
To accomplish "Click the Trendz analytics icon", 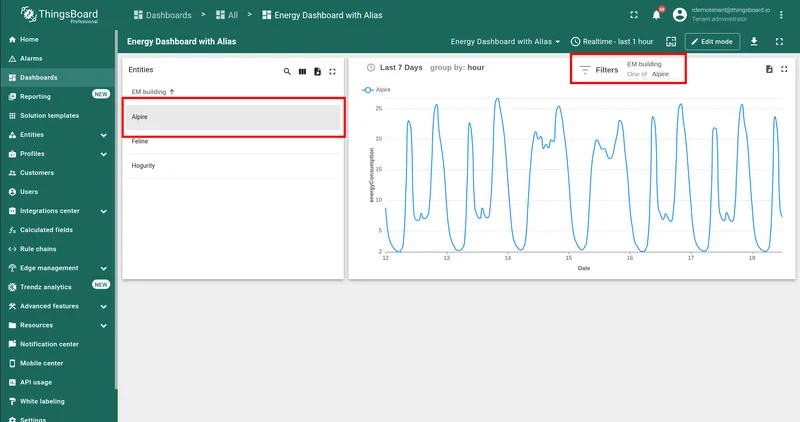I will point(12,287).
